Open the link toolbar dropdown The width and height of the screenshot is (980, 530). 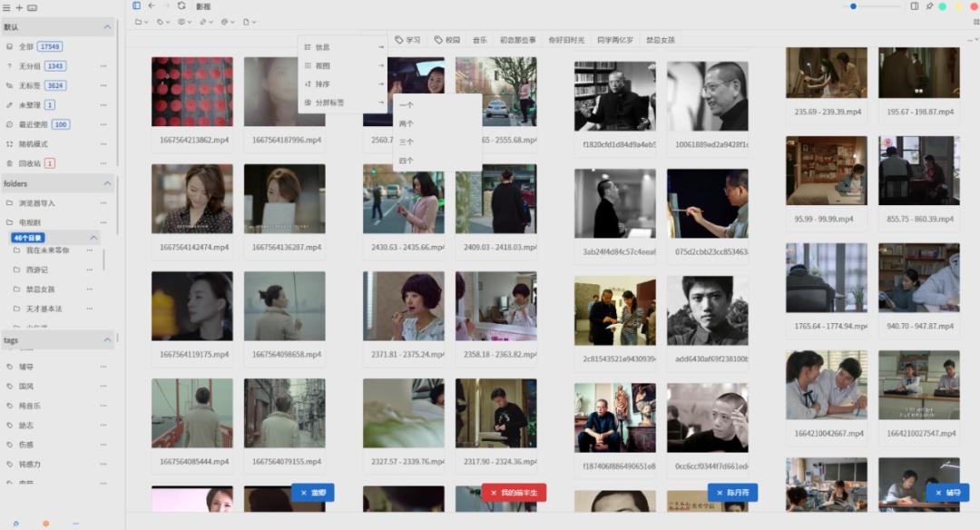(x=206, y=22)
